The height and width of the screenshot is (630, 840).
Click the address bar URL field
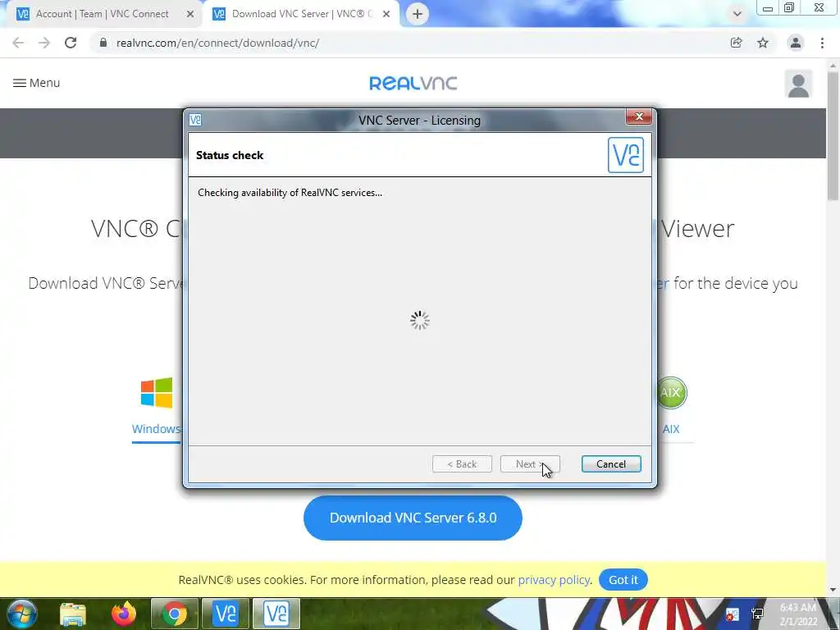coord(413,43)
